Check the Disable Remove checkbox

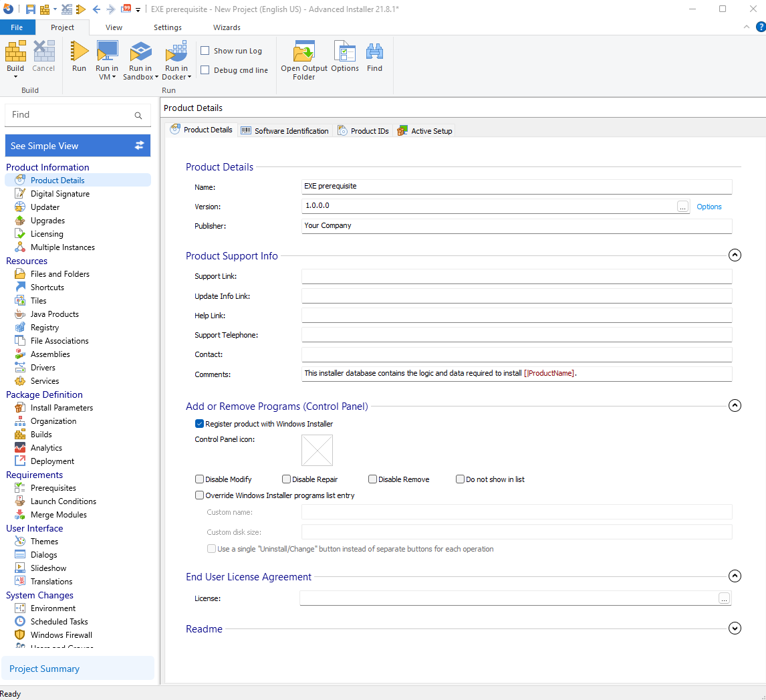372,479
